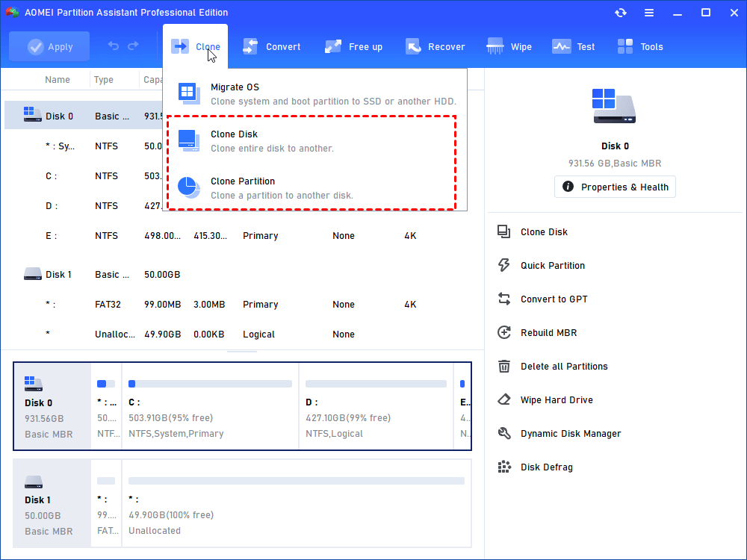Select the Unallocated 49.90GB row
The width and height of the screenshot is (747, 560).
244,335
